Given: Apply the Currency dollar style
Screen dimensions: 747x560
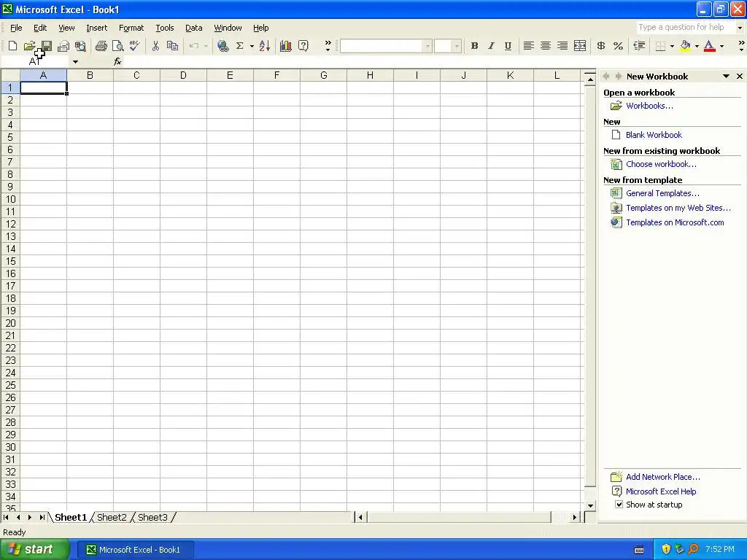Looking at the screenshot, I should point(601,46).
